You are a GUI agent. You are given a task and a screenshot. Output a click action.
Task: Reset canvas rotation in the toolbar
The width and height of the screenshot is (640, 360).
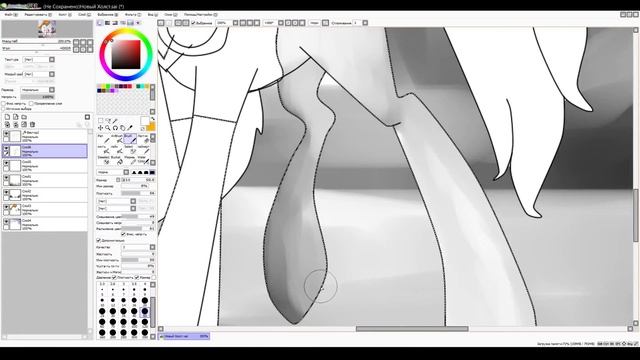[x=302, y=23]
